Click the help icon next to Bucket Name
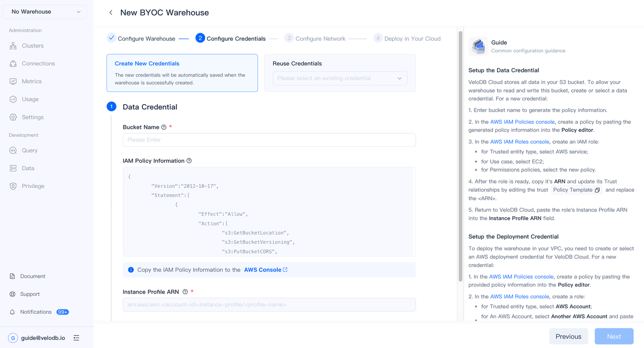Image resolution: width=644 pixels, height=348 pixels. [x=164, y=127]
